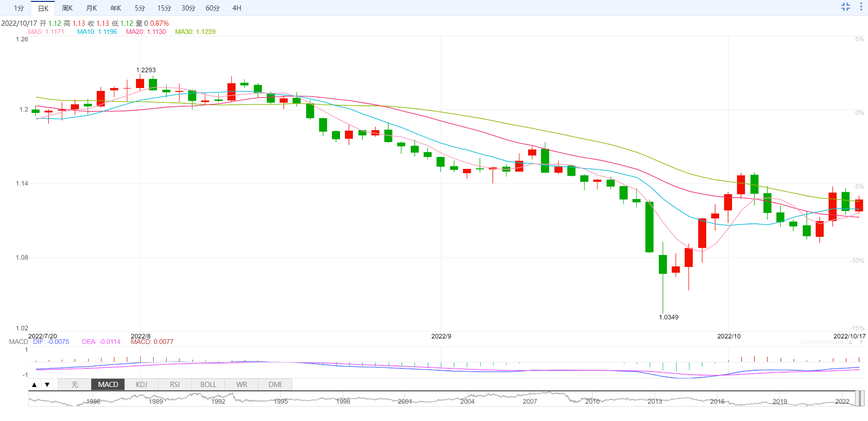Click the 2022/7/20 start date label
Image resolution: width=868 pixels, height=421 pixels.
43,336
